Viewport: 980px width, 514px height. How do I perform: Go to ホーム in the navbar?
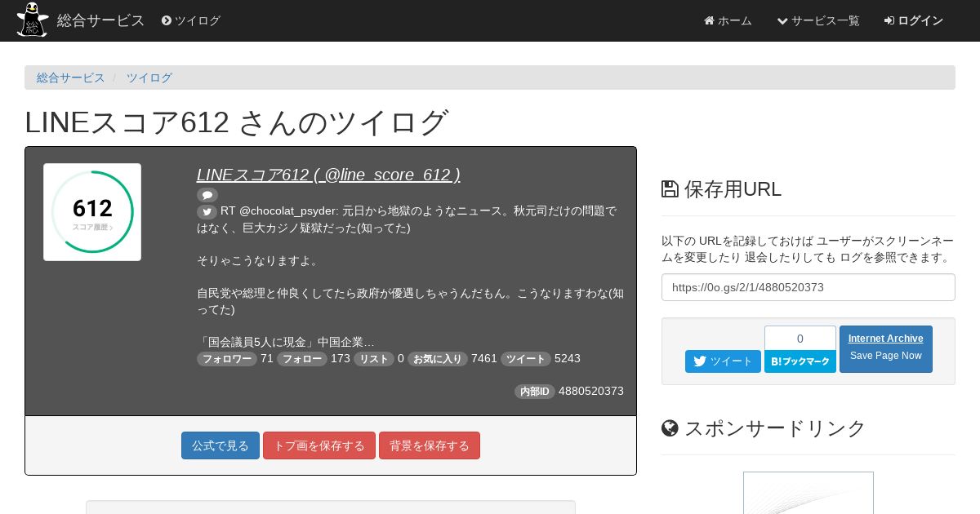pyautogui.click(x=728, y=20)
